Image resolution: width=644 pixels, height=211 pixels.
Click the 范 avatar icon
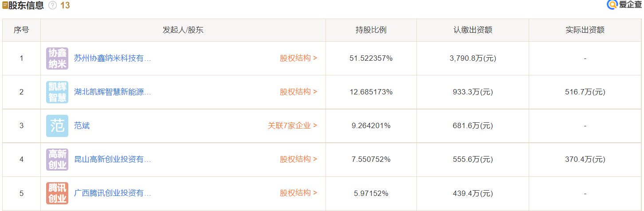coord(57,126)
